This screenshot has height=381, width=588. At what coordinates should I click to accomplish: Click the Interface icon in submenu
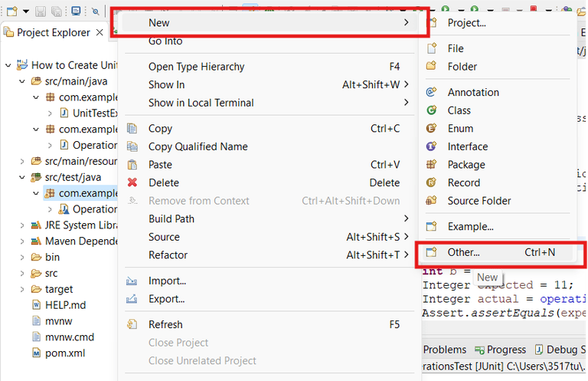coord(431,146)
